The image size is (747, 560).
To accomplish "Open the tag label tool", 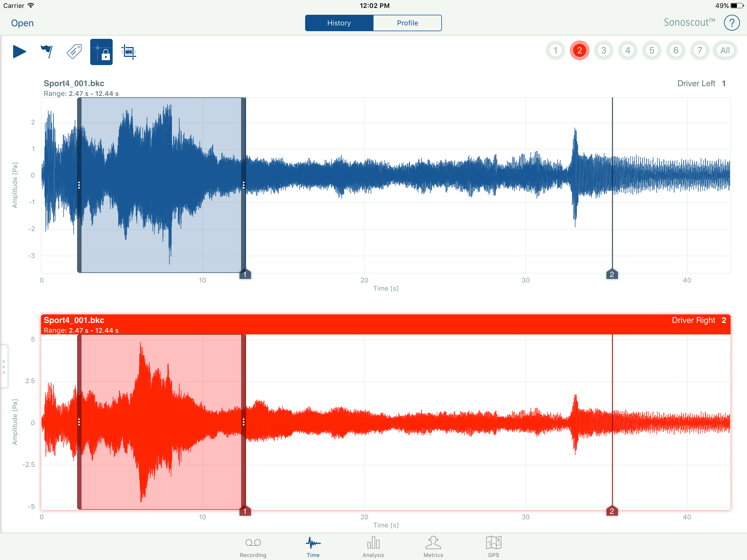I will 74,51.
